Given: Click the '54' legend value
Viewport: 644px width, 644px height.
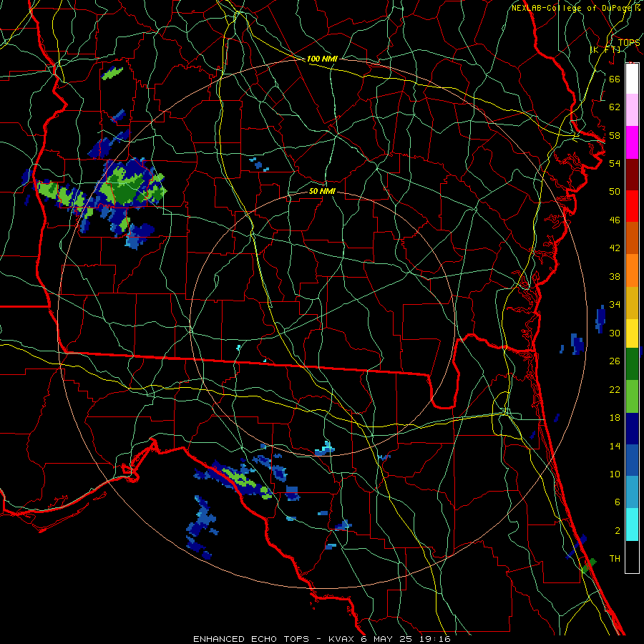Looking at the screenshot, I should coord(615,163).
